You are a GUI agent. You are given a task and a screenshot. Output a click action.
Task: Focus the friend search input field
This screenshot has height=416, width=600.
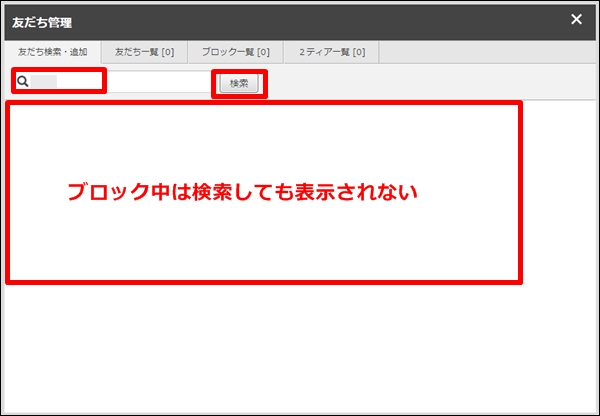coord(113,81)
